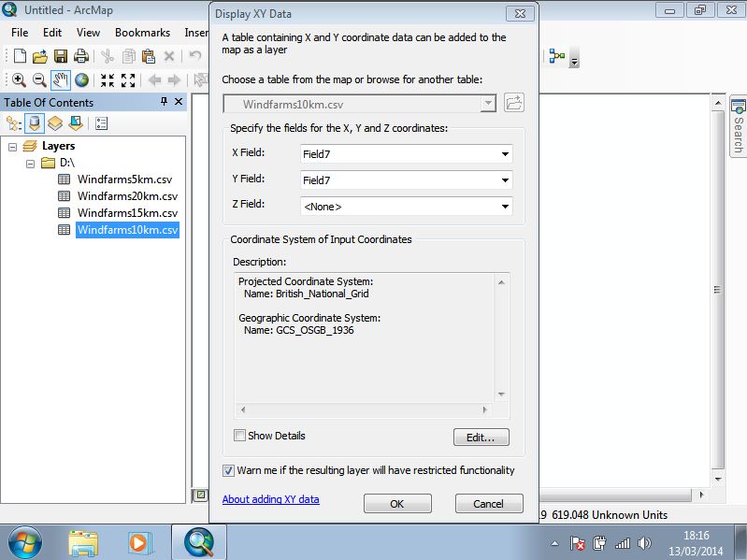Open Windows Media Player taskbar icon
The height and width of the screenshot is (560, 747).
tap(140, 543)
